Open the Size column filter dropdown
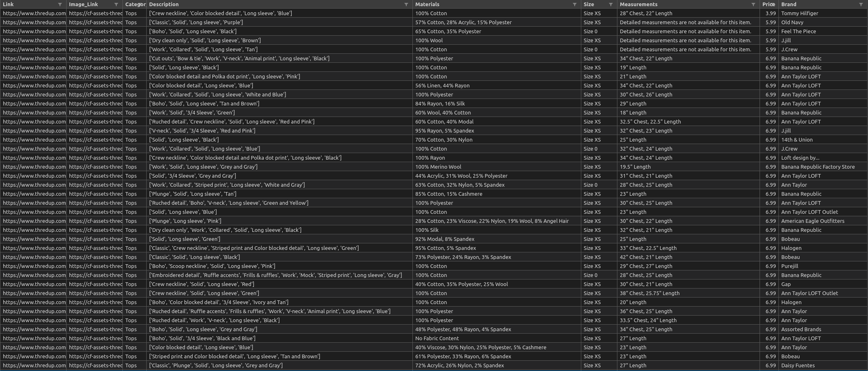This screenshot has width=868, height=371. point(611,5)
